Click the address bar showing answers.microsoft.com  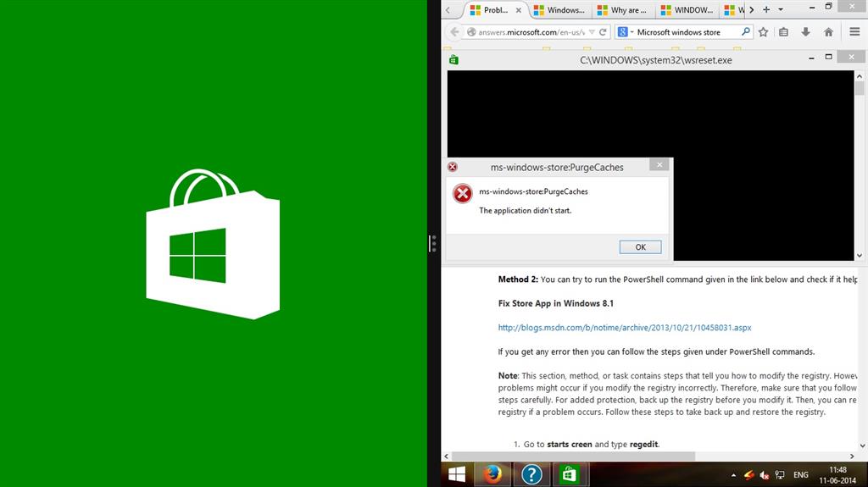531,32
